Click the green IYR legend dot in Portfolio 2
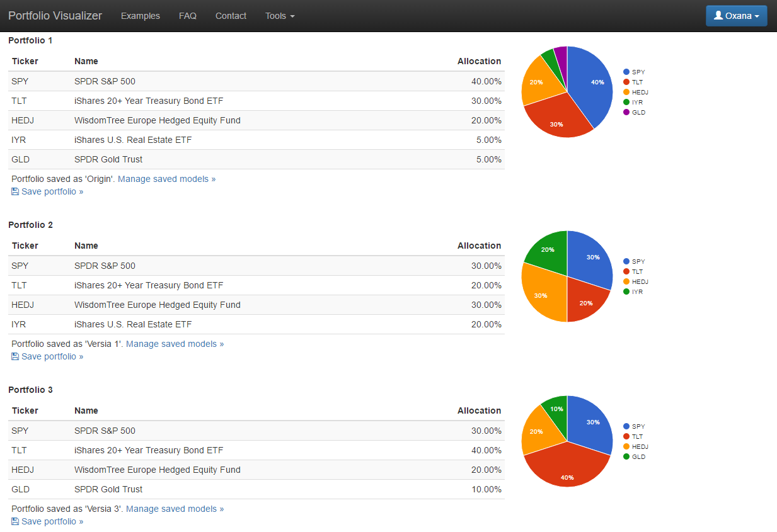The height and width of the screenshot is (532, 777). click(x=626, y=291)
